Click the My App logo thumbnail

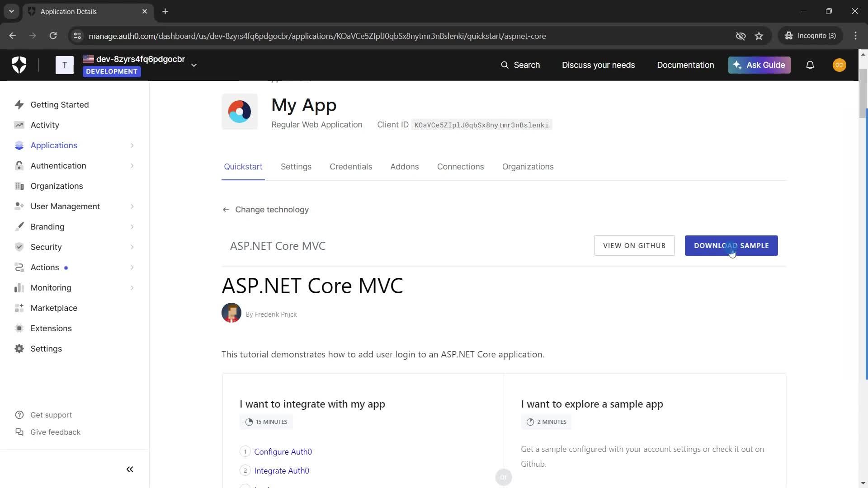[x=240, y=112]
